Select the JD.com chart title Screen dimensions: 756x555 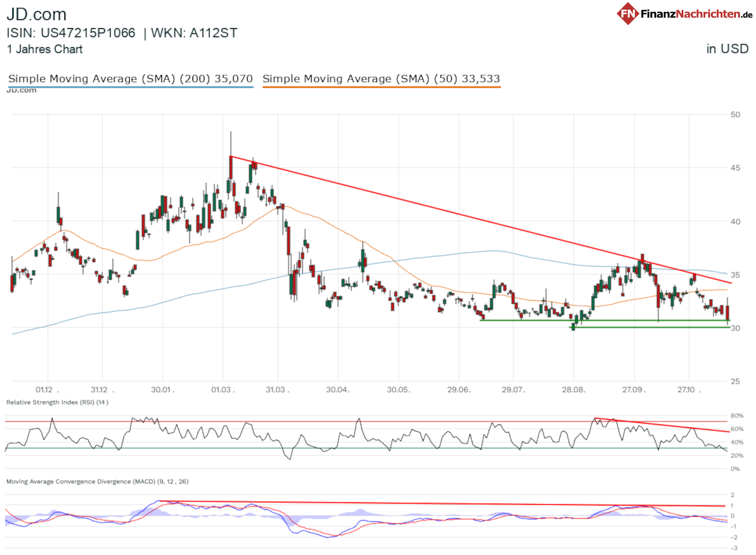[x=37, y=14]
